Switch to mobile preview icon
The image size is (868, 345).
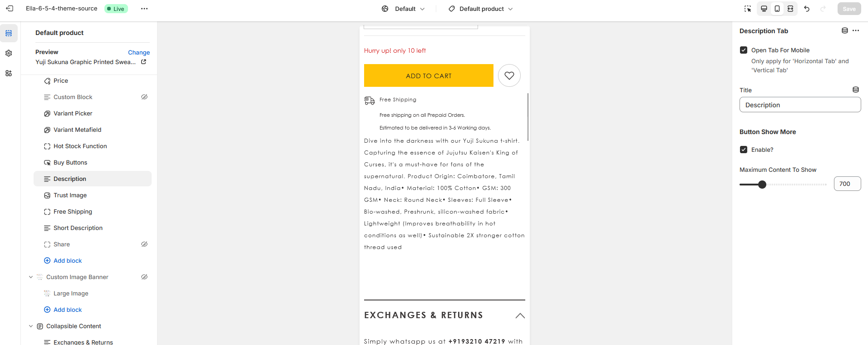point(777,9)
